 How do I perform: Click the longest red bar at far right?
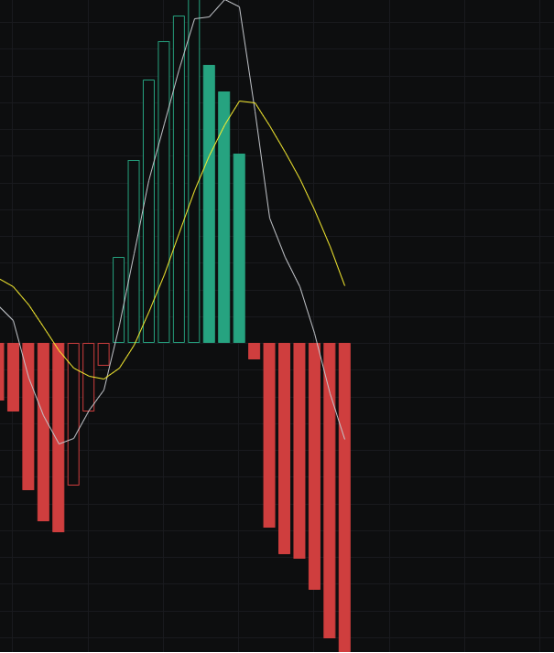(344, 498)
